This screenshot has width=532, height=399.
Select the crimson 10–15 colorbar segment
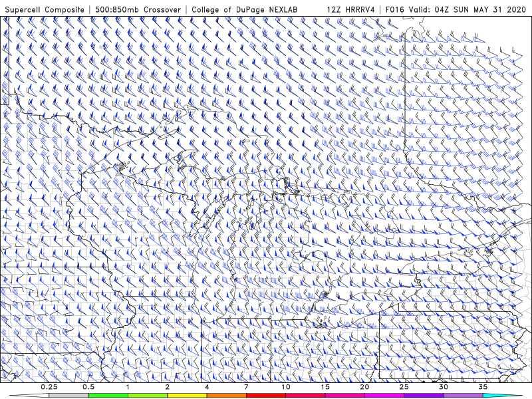tap(305, 396)
